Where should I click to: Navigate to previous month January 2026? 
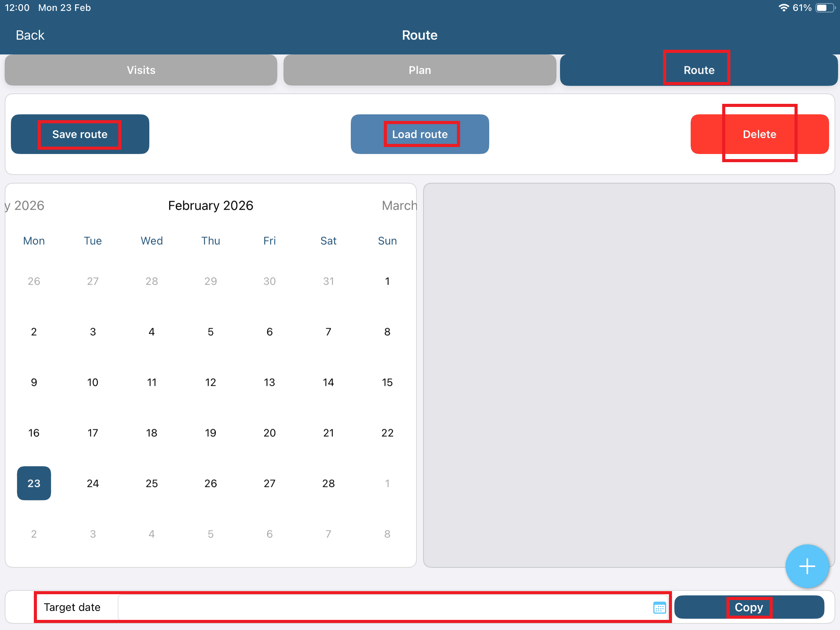(x=25, y=205)
